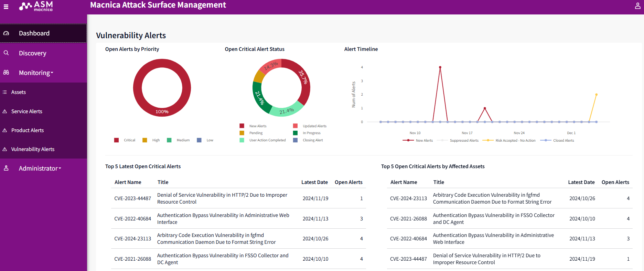Click the Assets list icon
The image size is (644, 271).
click(x=5, y=92)
